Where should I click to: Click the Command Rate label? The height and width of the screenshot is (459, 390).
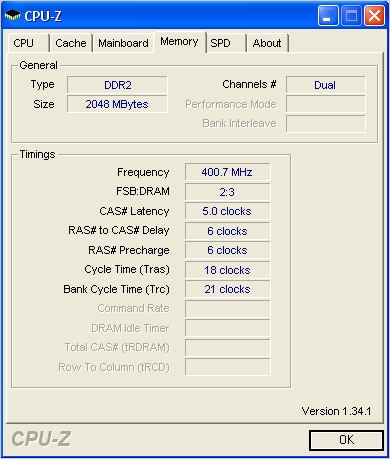133,308
